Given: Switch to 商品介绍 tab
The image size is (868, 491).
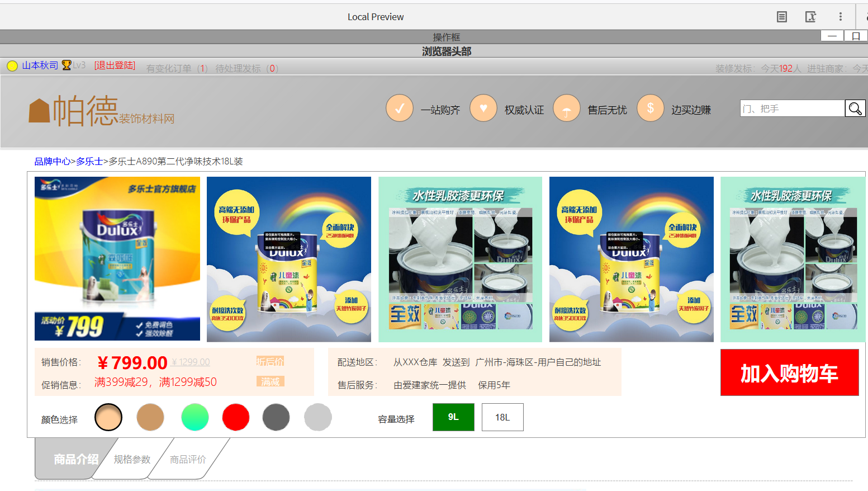Looking at the screenshot, I should point(75,459).
